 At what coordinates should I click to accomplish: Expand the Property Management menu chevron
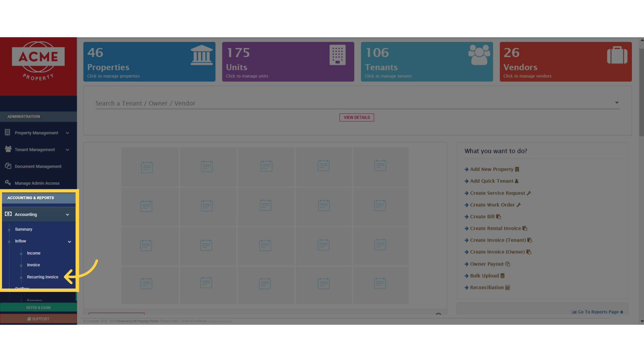pos(67,133)
